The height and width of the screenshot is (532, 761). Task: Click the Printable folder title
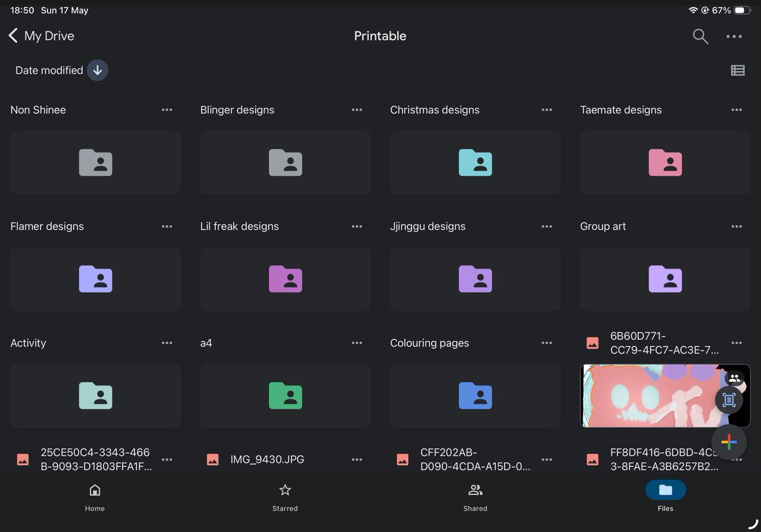tap(380, 36)
